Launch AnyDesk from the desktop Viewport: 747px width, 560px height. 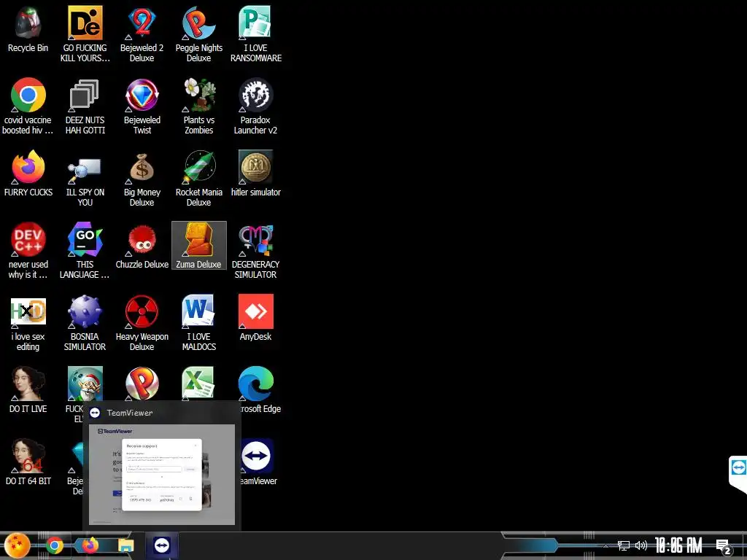tap(256, 318)
